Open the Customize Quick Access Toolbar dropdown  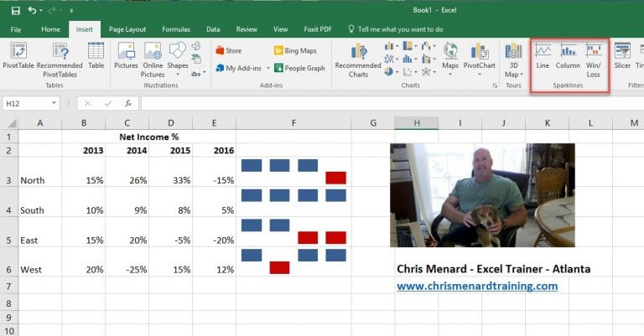[x=71, y=11]
